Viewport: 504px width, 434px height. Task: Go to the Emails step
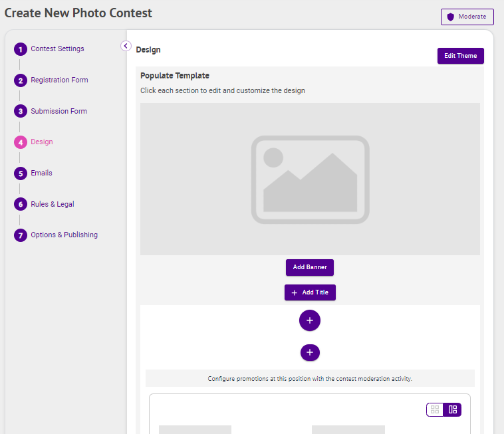tap(41, 173)
